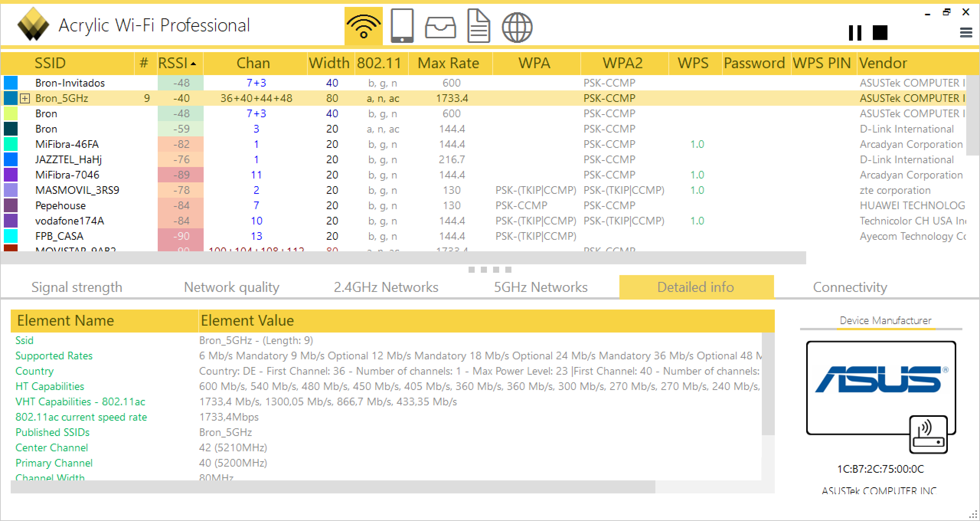Click the Bron-Invitados blue color swatch
The image size is (980, 521).
pyautogui.click(x=11, y=83)
